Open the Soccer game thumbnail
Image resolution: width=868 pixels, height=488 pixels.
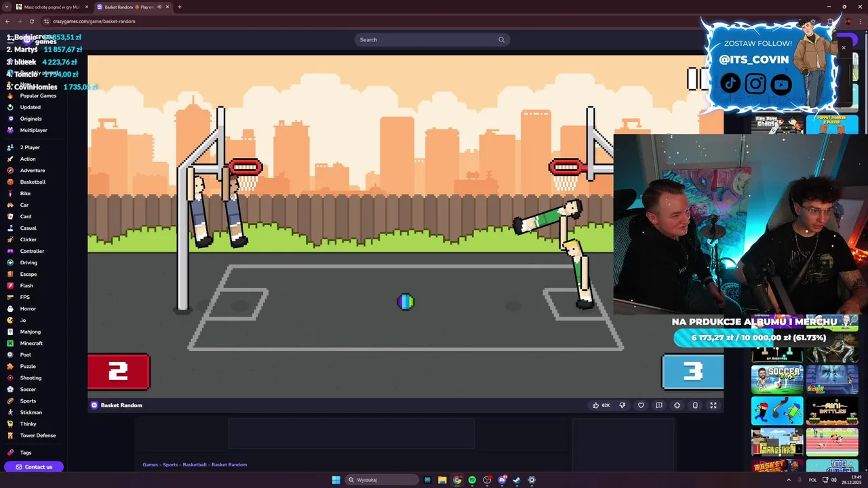click(777, 380)
